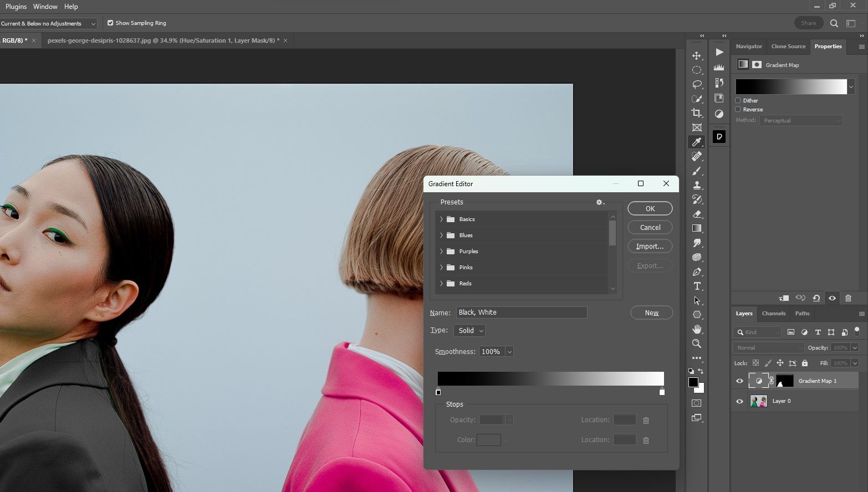
Task: Click OK in Gradient Editor
Action: tap(650, 209)
